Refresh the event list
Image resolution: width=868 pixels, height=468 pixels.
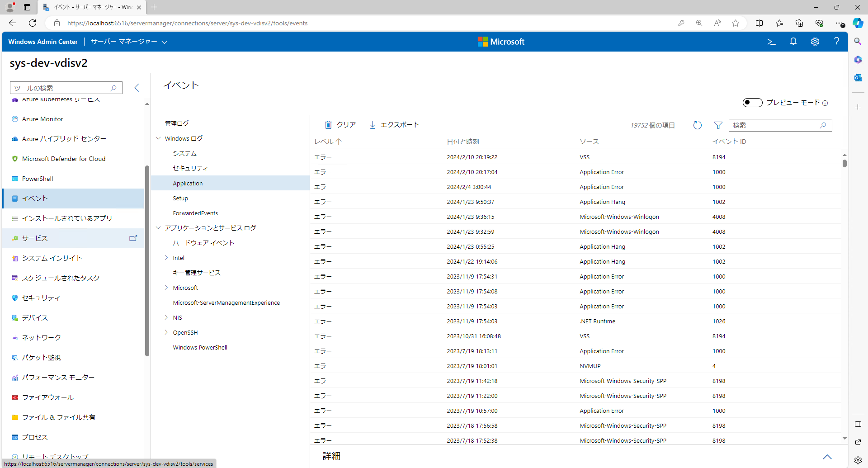tap(697, 125)
